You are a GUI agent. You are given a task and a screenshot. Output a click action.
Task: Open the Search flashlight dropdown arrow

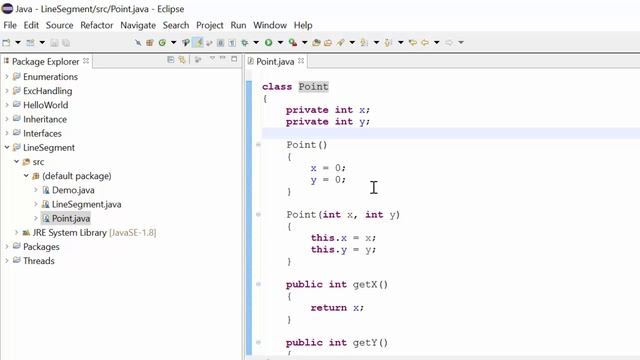(352, 42)
